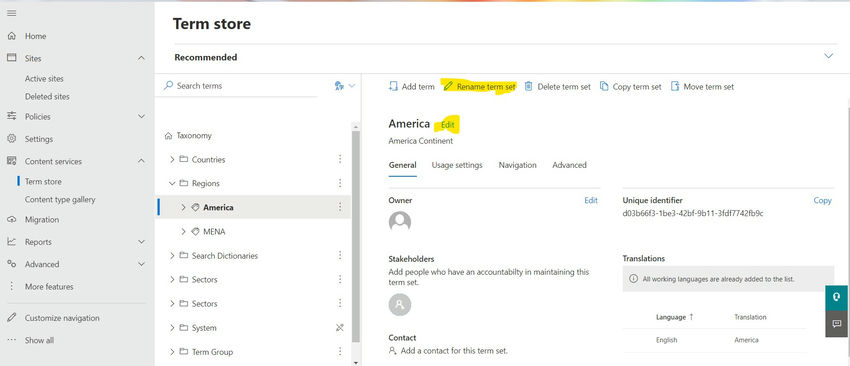Click the Reports chart icon

11,242
